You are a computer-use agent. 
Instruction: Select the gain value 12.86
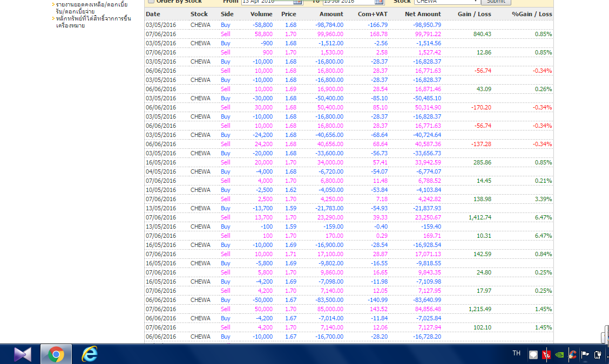point(484,52)
